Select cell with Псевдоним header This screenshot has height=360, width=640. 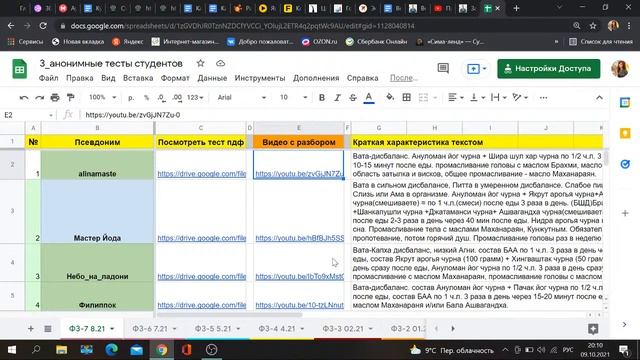(x=97, y=142)
